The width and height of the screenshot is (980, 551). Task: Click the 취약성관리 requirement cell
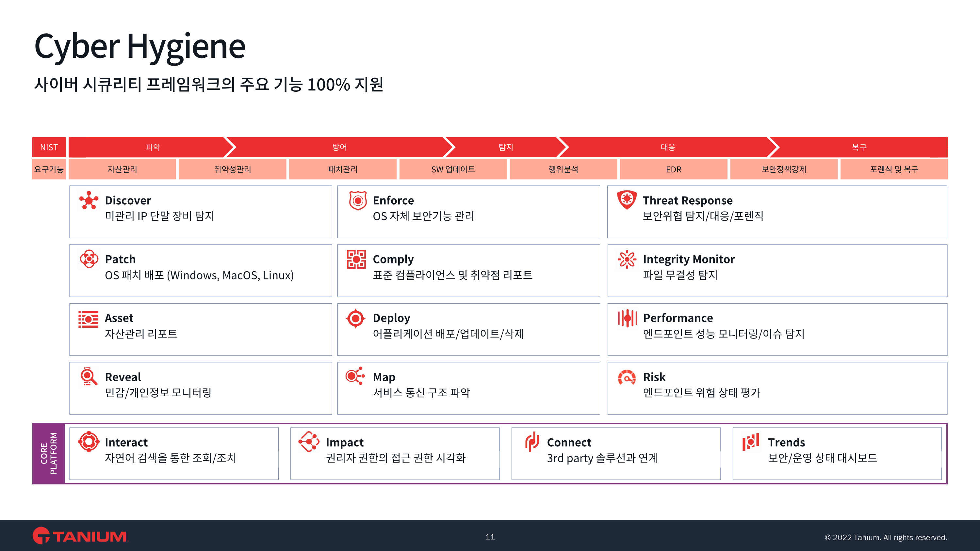click(233, 170)
